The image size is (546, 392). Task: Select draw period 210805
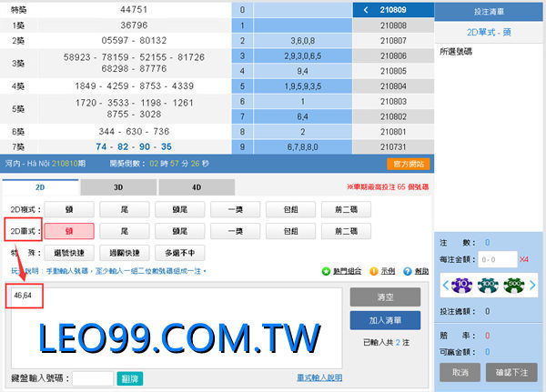pyautogui.click(x=393, y=71)
